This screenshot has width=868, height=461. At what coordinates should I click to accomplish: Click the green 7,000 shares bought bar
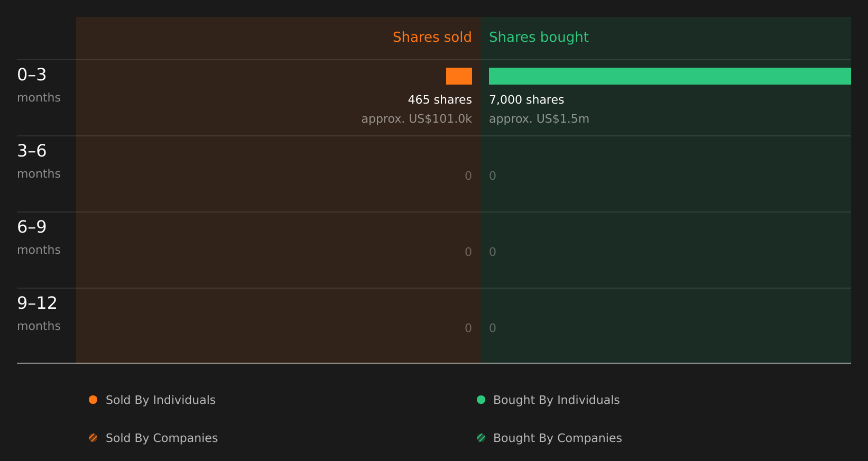[670, 76]
